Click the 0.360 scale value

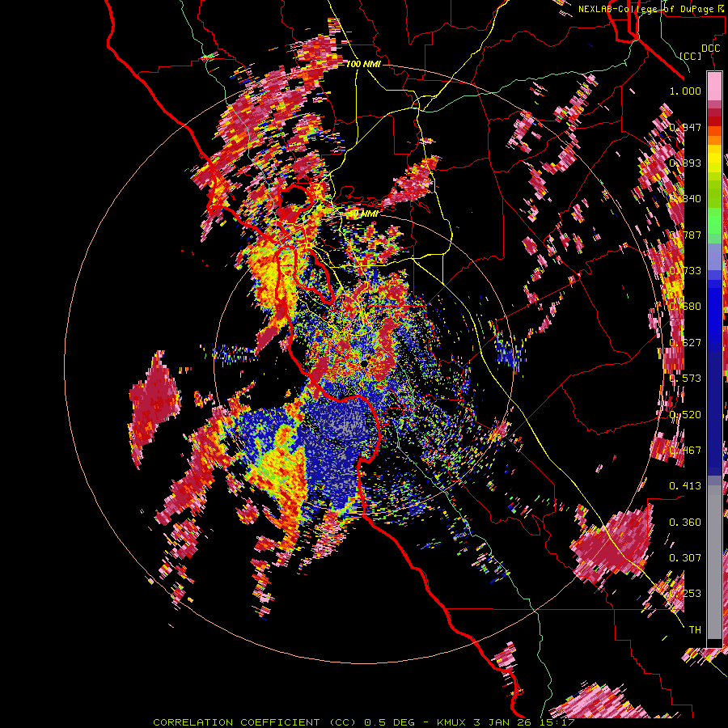pos(685,523)
